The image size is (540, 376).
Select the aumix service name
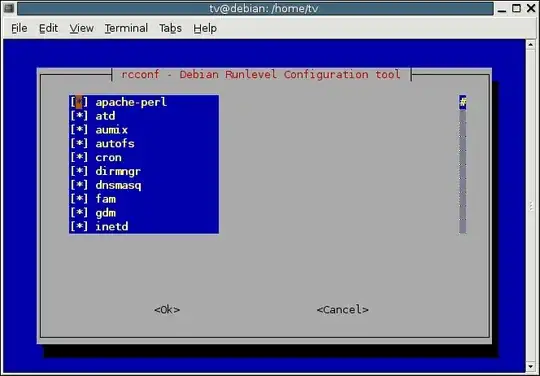click(112, 130)
